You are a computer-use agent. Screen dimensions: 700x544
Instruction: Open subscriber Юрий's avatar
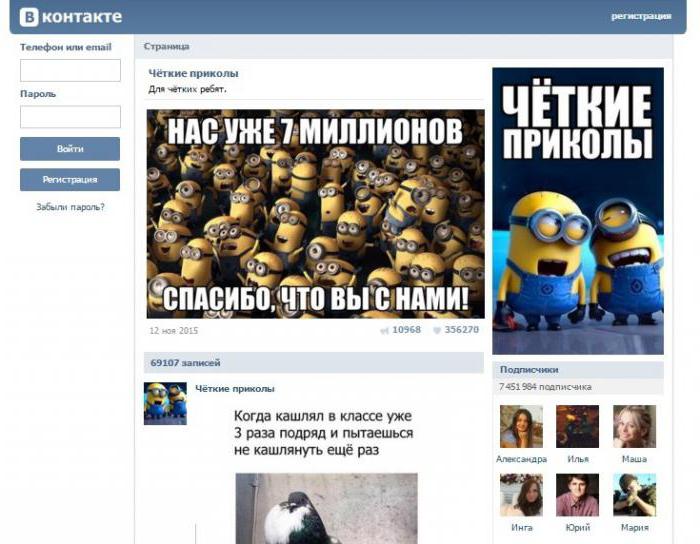(577, 495)
